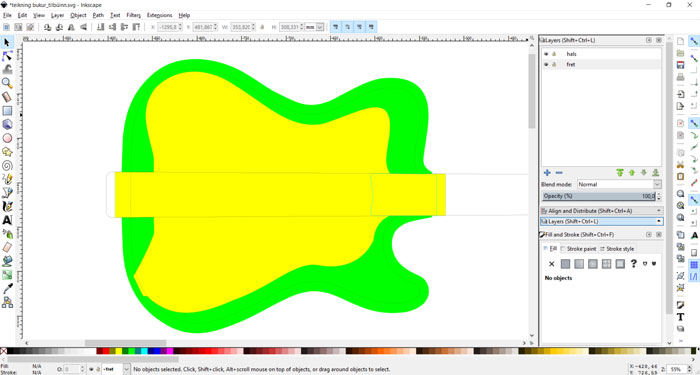The width and height of the screenshot is (700, 375).
Task: Minimize the Fill and Stroke panel
Action: click(x=649, y=234)
